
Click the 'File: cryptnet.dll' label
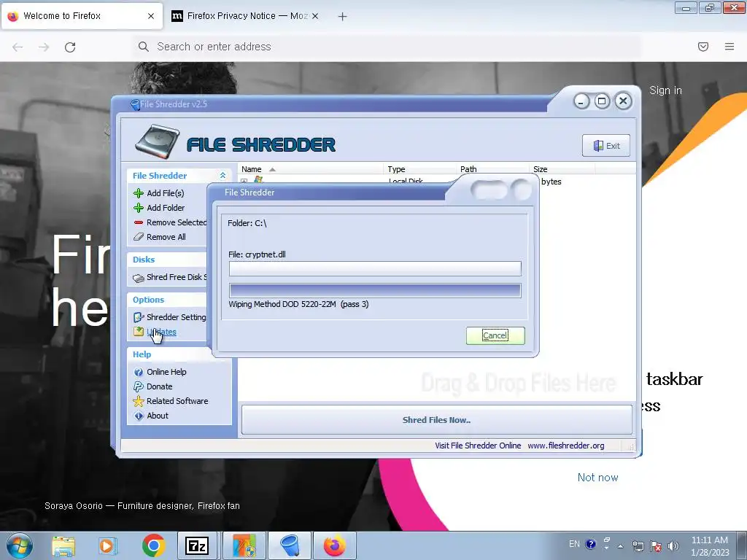click(x=257, y=254)
